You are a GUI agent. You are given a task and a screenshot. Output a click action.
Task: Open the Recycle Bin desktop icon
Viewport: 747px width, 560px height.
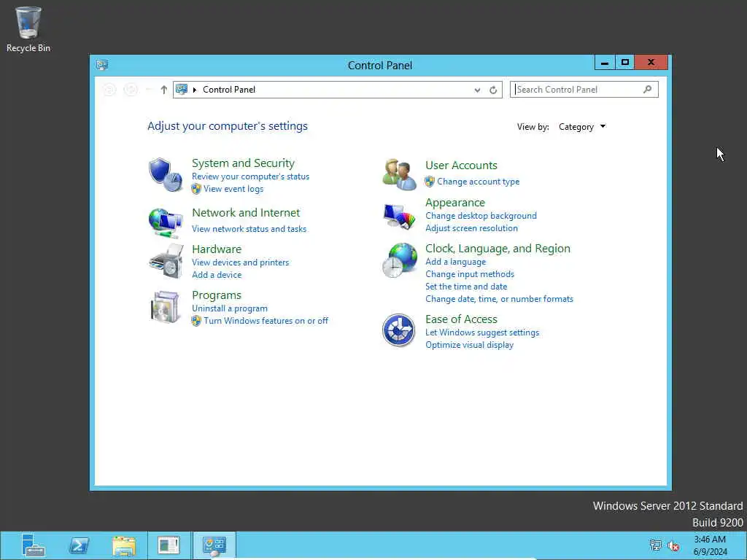point(28,29)
